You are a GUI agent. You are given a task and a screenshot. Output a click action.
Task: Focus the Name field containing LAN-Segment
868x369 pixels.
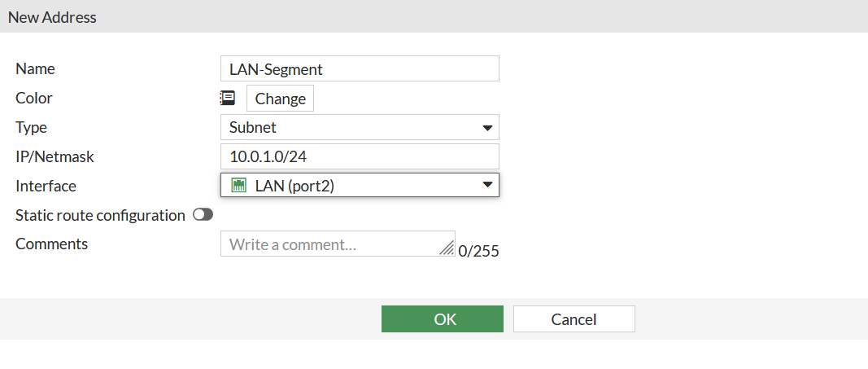click(360, 68)
